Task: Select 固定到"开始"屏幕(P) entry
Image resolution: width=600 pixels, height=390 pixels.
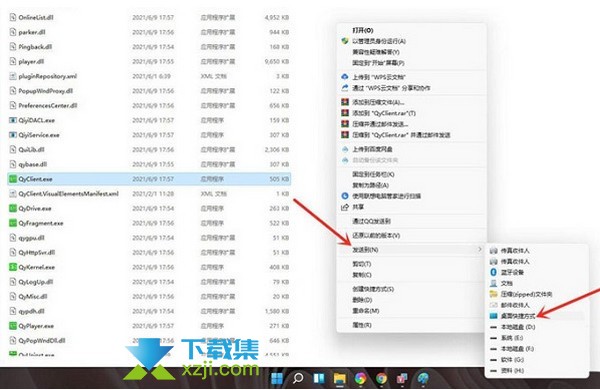Action: click(x=378, y=62)
